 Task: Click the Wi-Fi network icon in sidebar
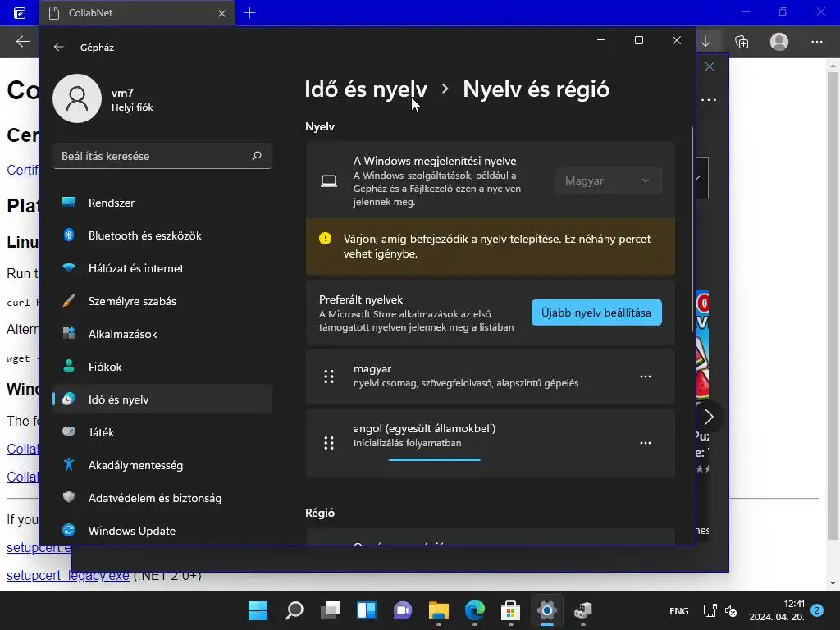(x=69, y=267)
